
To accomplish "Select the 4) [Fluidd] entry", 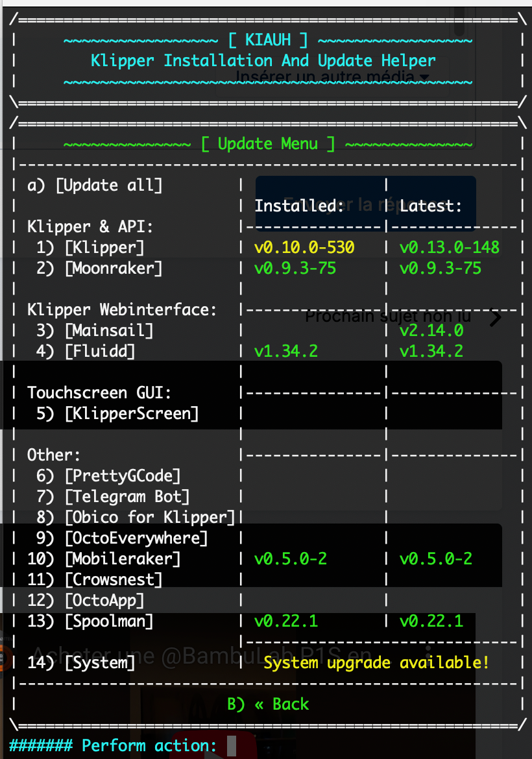I will pyautogui.click(x=86, y=351).
